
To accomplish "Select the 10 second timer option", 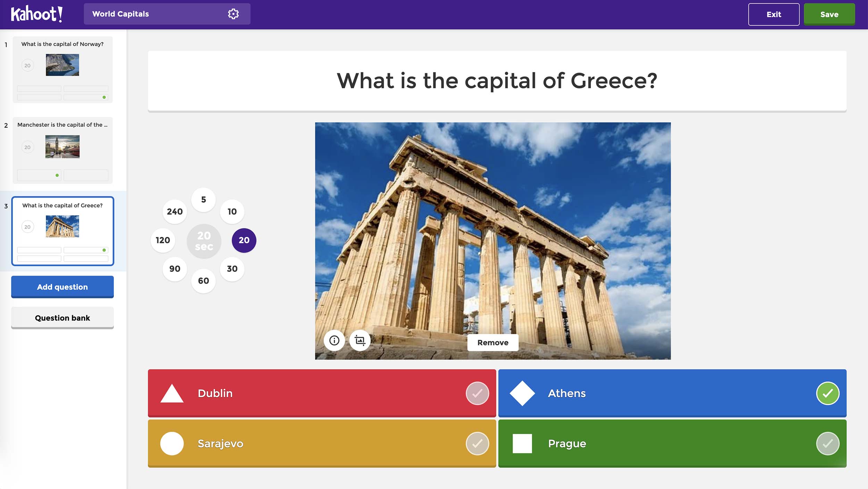I will pos(232,211).
